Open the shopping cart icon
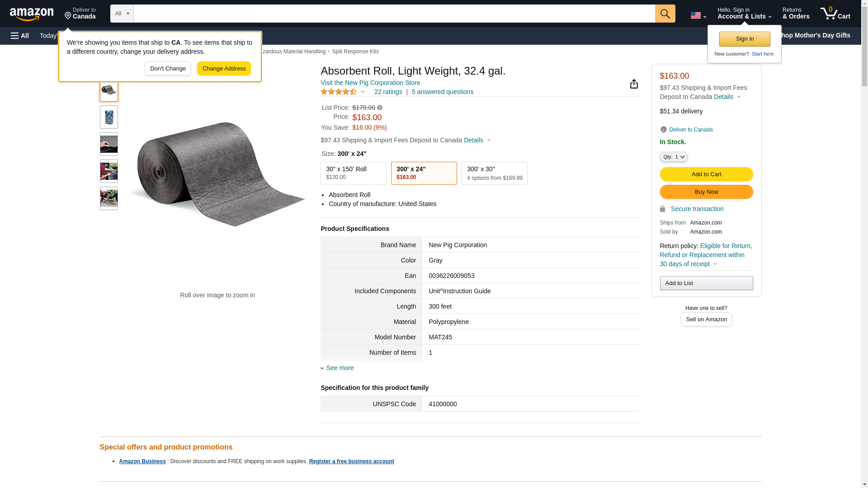 (x=835, y=14)
